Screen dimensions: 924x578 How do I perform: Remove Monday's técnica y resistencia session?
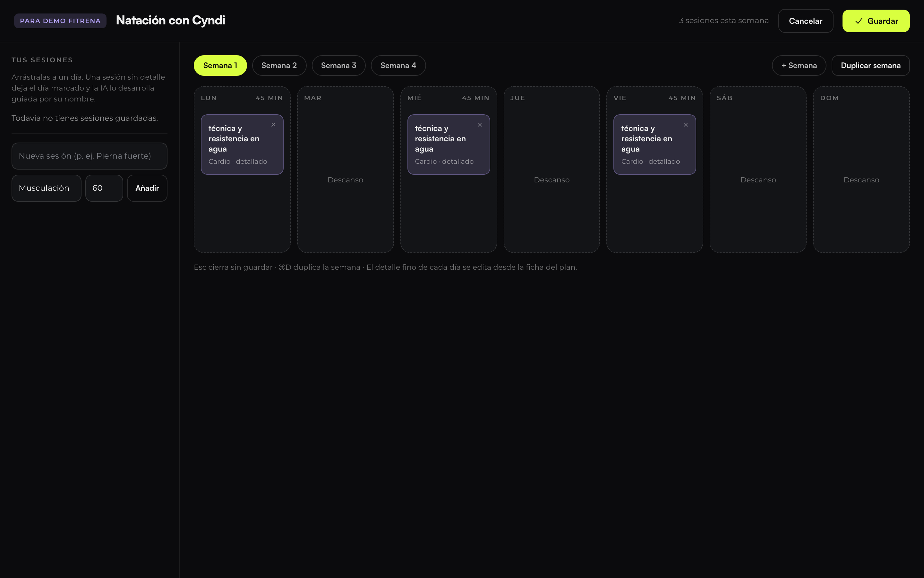pyautogui.click(x=273, y=125)
